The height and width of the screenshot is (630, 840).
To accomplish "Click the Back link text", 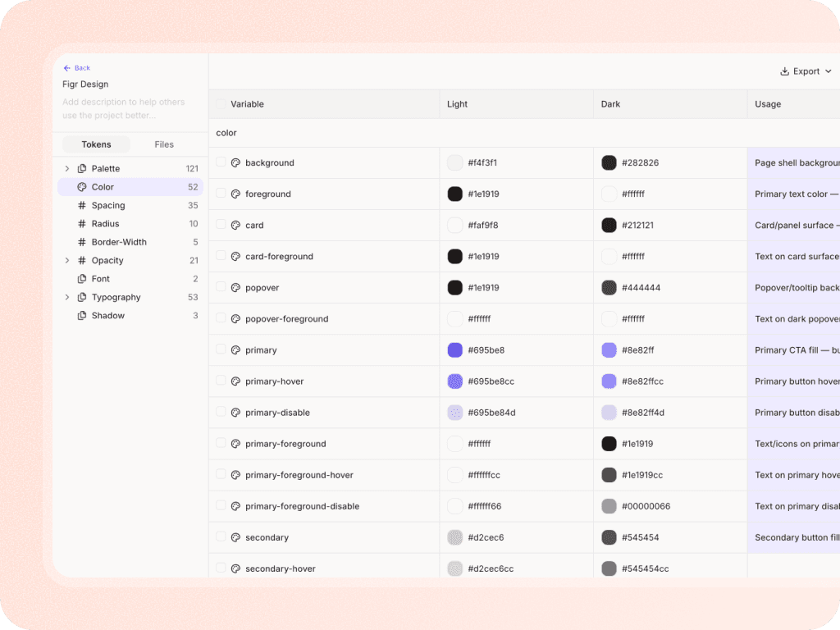I will (82, 68).
